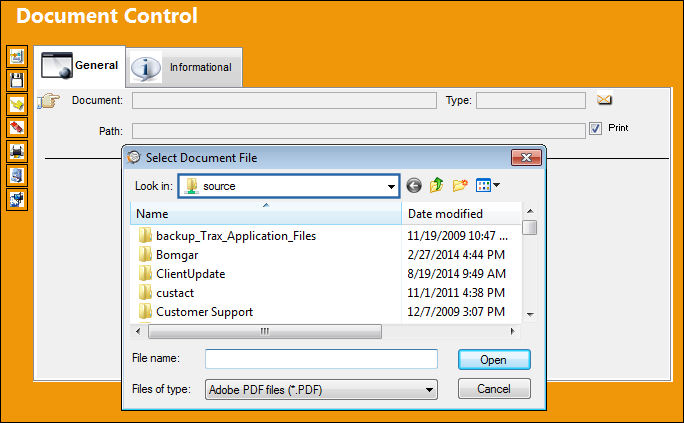Viewport: 684px width, 423px height.
Task: Click the date "2/27/2014 4:44 PM"
Action: click(456, 254)
